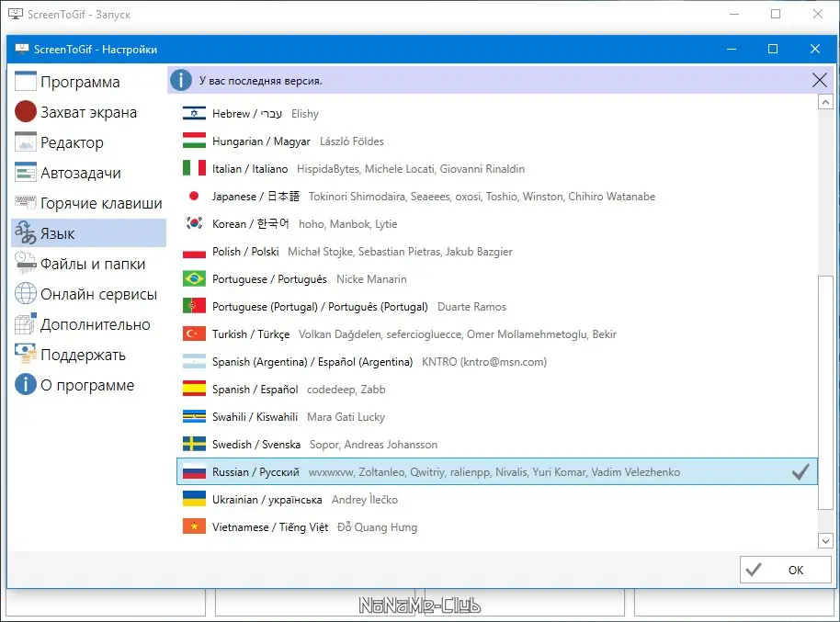Open О программе info icon
The image size is (840, 622).
(x=25, y=384)
